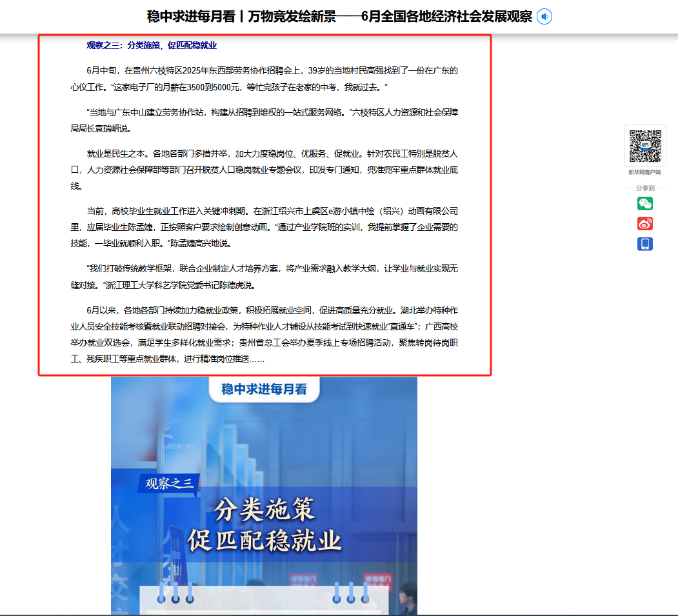This screenshot has height=616, width=678.
Task: Click the paragraph starting with 6月中旬
Action: [264, 78]
